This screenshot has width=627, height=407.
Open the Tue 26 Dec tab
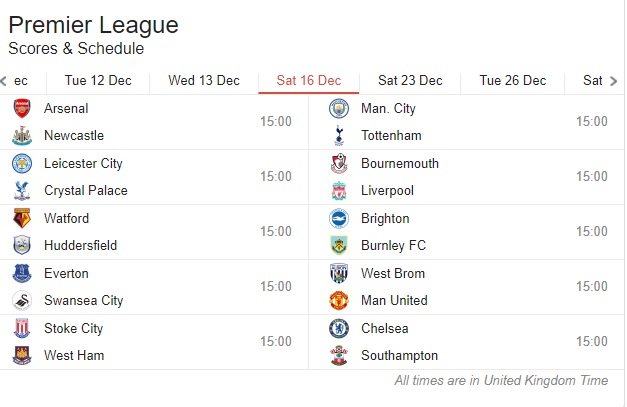pyautogui.click(x=513, y=81)
